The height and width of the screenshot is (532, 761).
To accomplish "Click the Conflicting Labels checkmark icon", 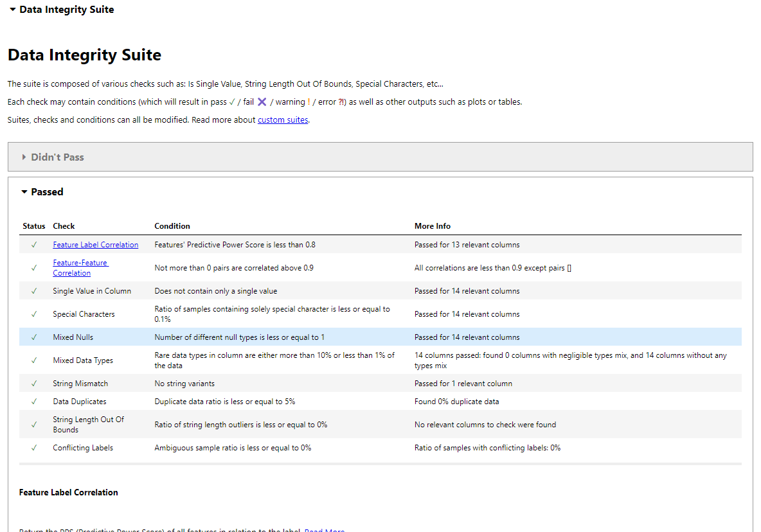I will click(34, 448).
